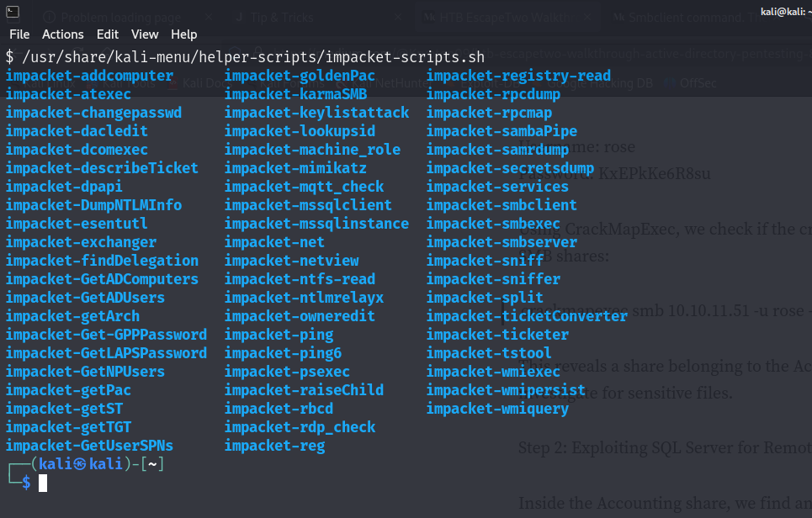
Task: Select the 'impacket-dpapi' entry
Action: coord(64,187)
